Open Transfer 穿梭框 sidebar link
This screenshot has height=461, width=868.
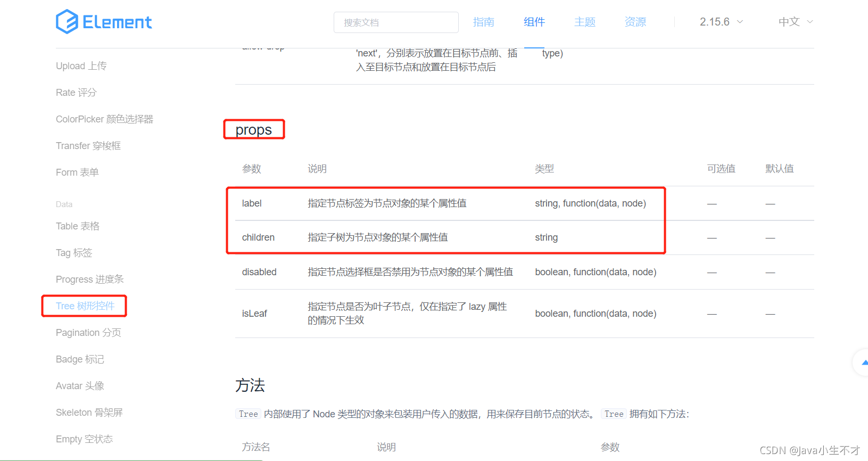pyautogui.click(x=88, y=146)
